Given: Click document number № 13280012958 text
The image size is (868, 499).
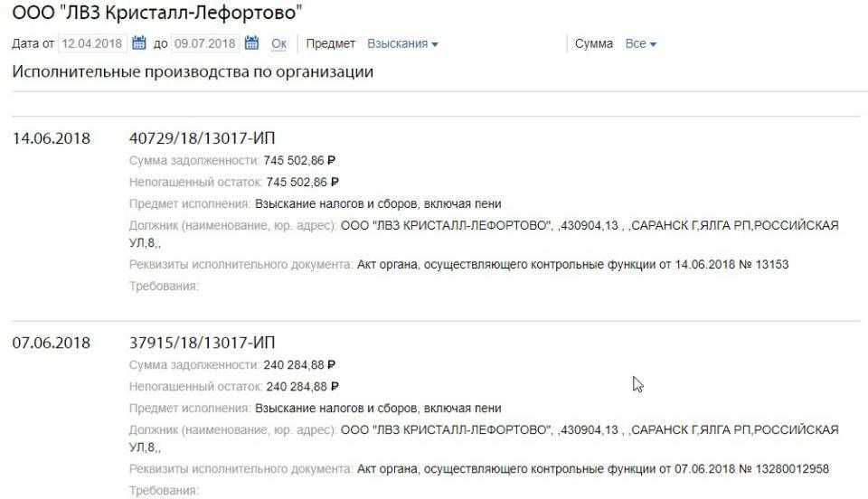Looking at the screenshot, I should (x=784, y=469).
